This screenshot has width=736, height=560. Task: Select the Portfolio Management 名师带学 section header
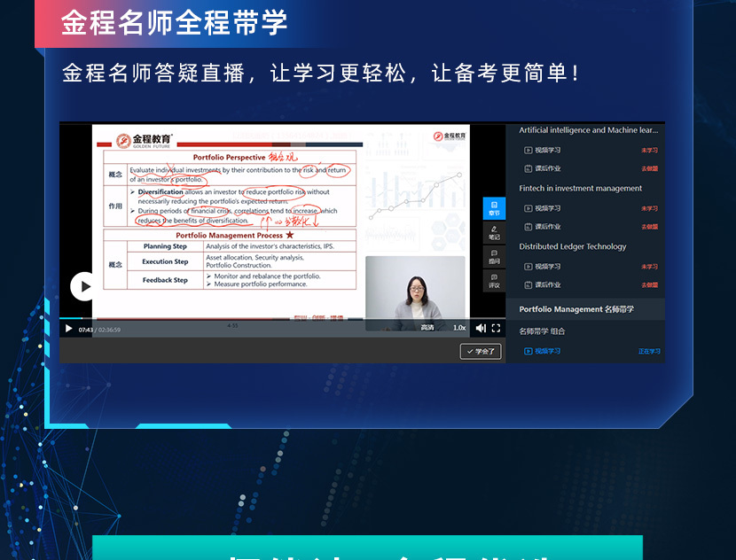[x=576, y=309]
